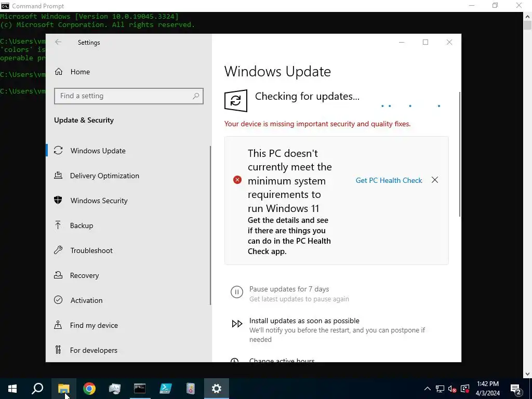Minimize the Settings window
This screenshot has width=532, height=399.
coord(402,42)
